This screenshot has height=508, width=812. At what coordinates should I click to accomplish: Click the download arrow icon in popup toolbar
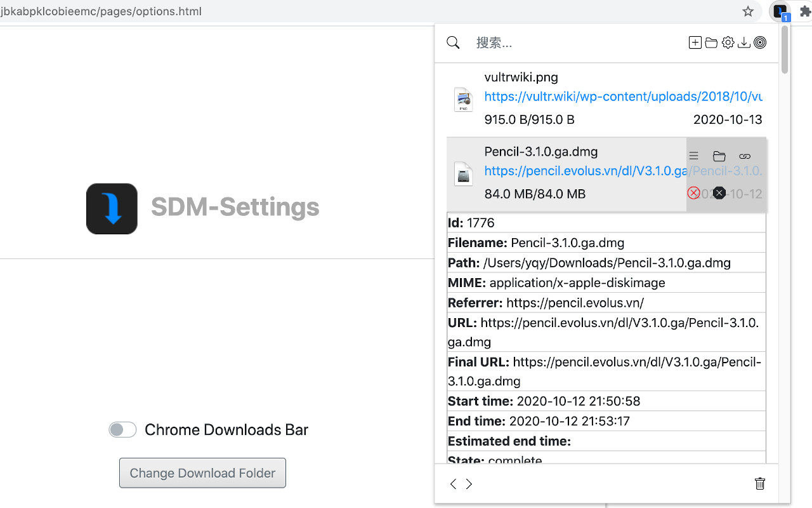click(744, 43)
